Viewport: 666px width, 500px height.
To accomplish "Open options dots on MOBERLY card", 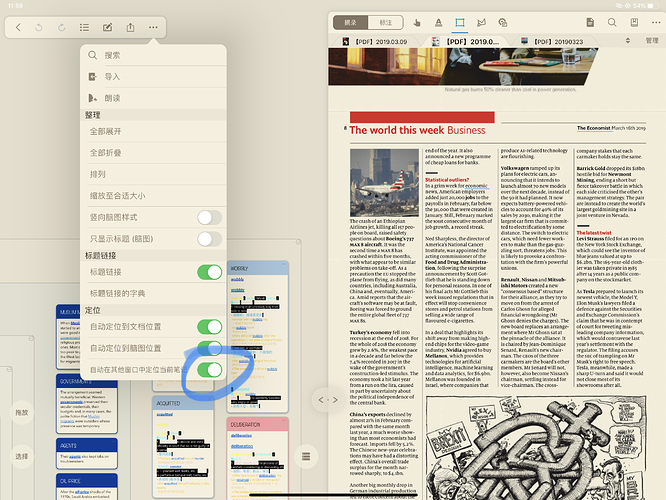I will pos(284,265).
